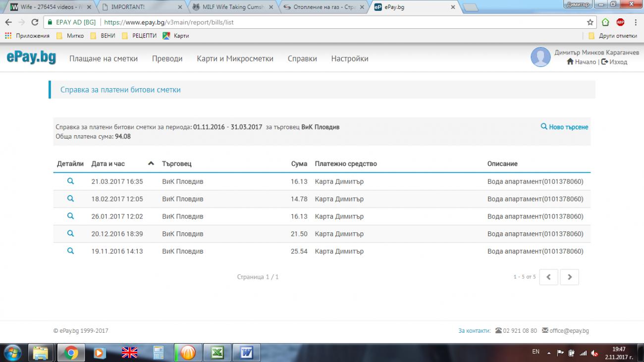
Task: Open Карти и Микросметки menu
Action: tap(235, 58)
